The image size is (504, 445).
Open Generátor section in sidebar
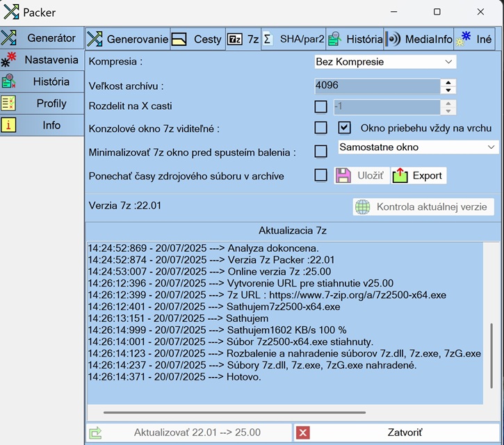coord(42,38)
